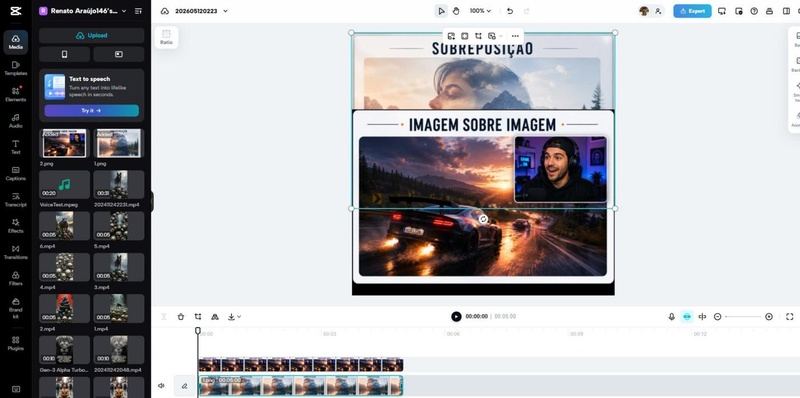The image size is (800, 398).
Task: Click the rotate handle on the canvas image
Action: tap(483, 219)
